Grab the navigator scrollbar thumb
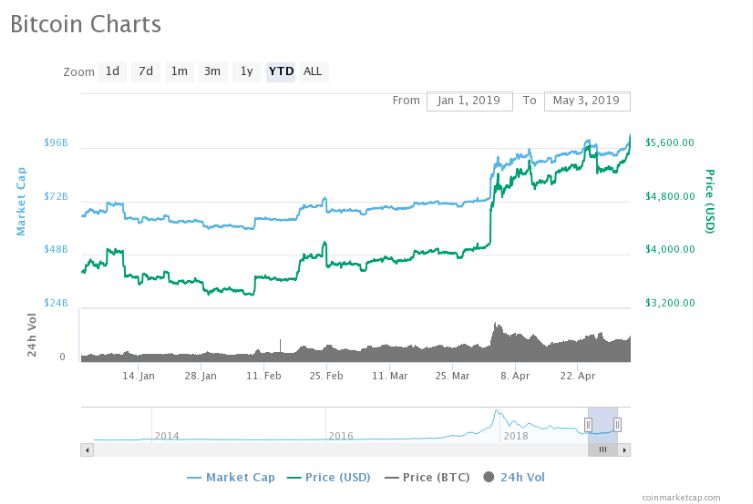This screenshot has height=504, width=753. point(603,450)
